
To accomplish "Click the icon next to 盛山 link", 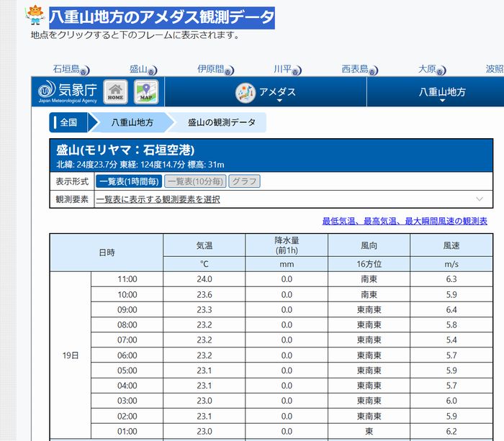I will 152,71.
